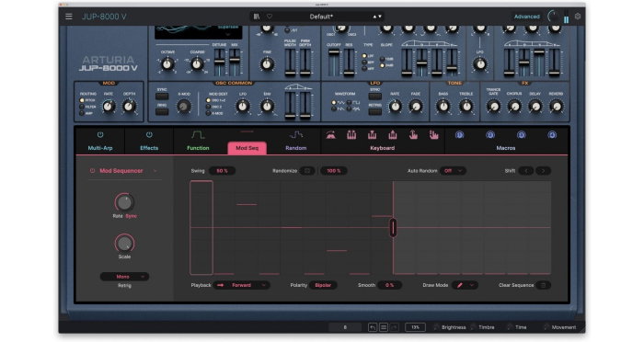Toggle the Multi-Arp power button
This screenshot has width=644, height=342.
[100, 134]
